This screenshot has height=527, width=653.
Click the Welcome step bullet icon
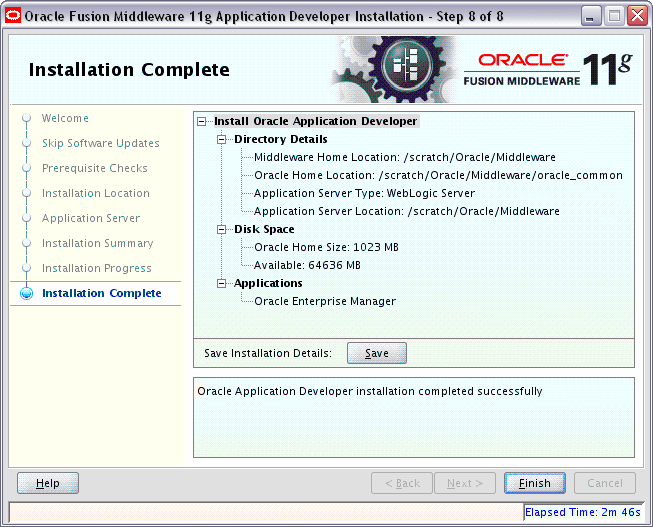click(27, 118)
